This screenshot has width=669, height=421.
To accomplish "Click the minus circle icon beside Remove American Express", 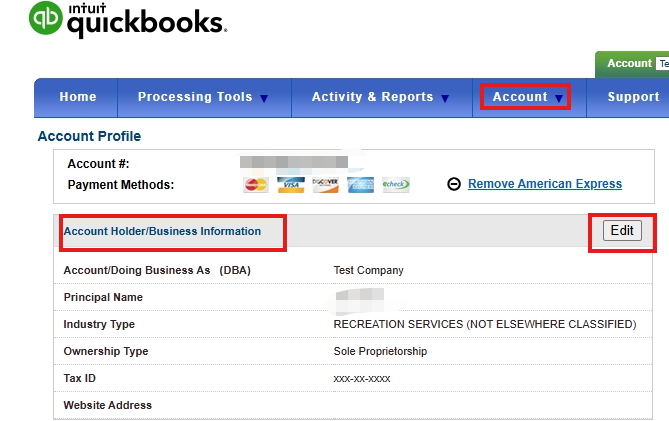I will [454, 184].
